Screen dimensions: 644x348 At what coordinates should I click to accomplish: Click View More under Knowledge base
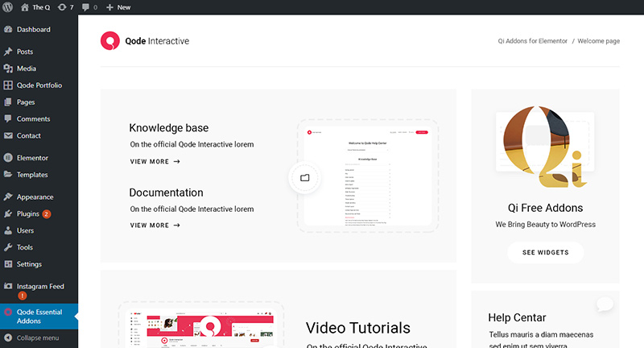click(155, 161)
